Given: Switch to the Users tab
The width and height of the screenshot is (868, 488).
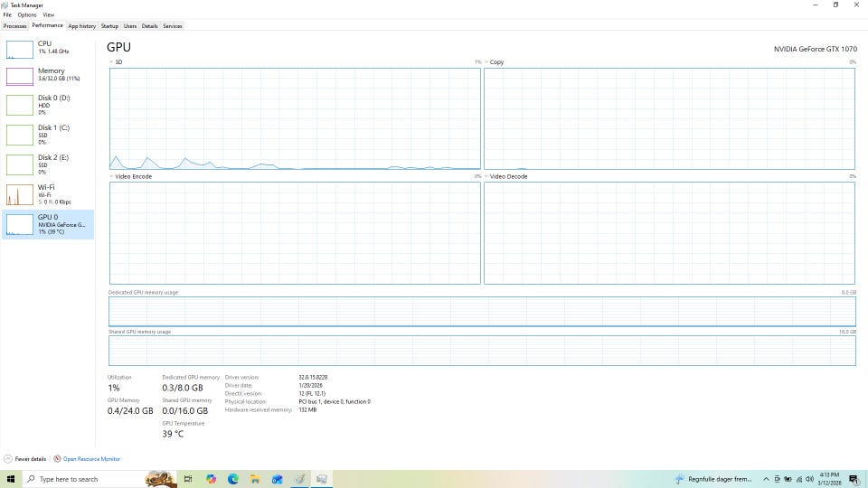Looking at the screenshot, I should pyautogui.click(x=130, y=26).
